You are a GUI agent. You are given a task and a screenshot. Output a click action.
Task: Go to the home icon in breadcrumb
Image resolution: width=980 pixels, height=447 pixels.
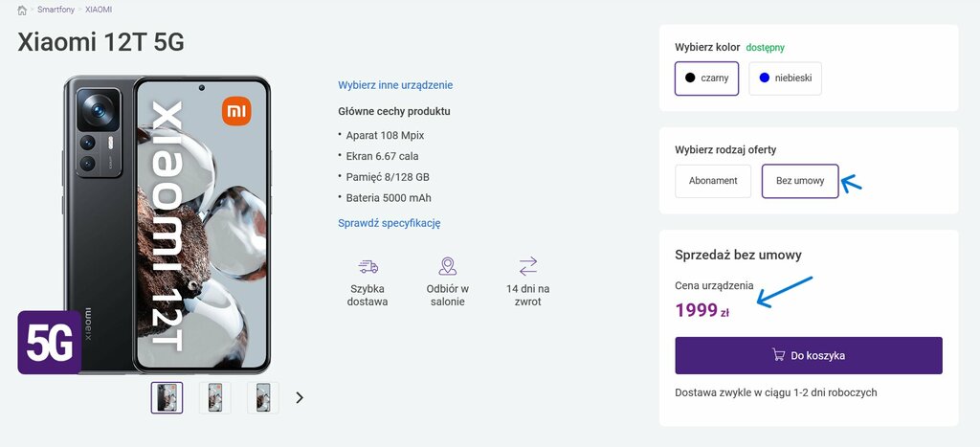(22, 10)
